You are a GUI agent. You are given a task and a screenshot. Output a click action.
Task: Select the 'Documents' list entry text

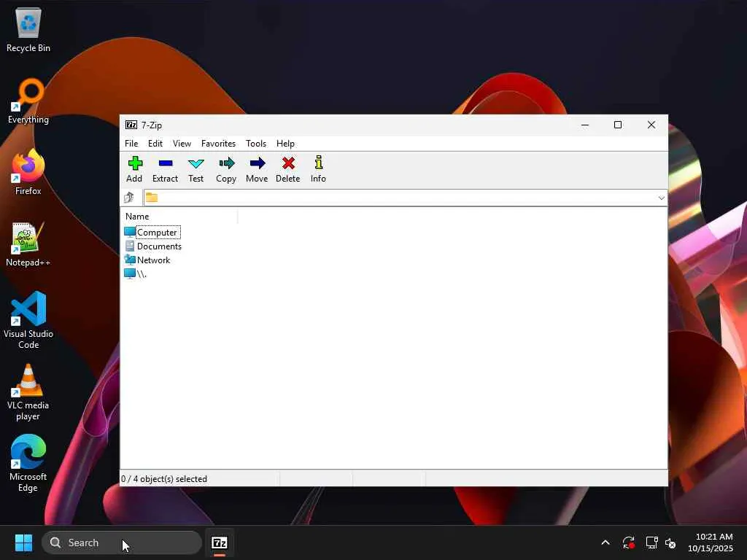point(159,246)
